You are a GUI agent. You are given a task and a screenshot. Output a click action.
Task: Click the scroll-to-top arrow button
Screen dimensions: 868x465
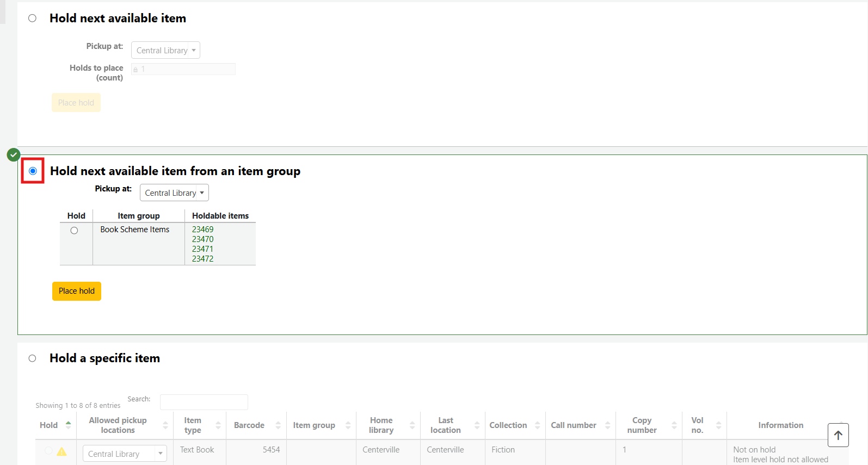click(838, 435)
